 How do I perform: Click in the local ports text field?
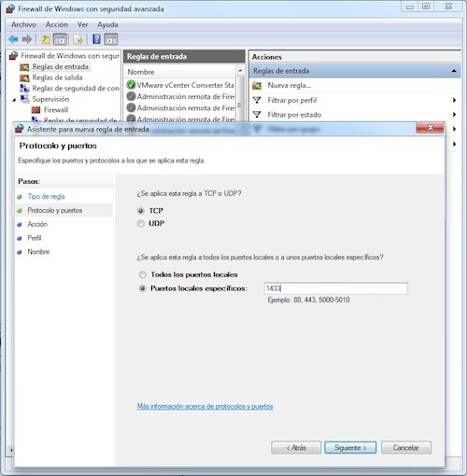(x=335, y=288)
